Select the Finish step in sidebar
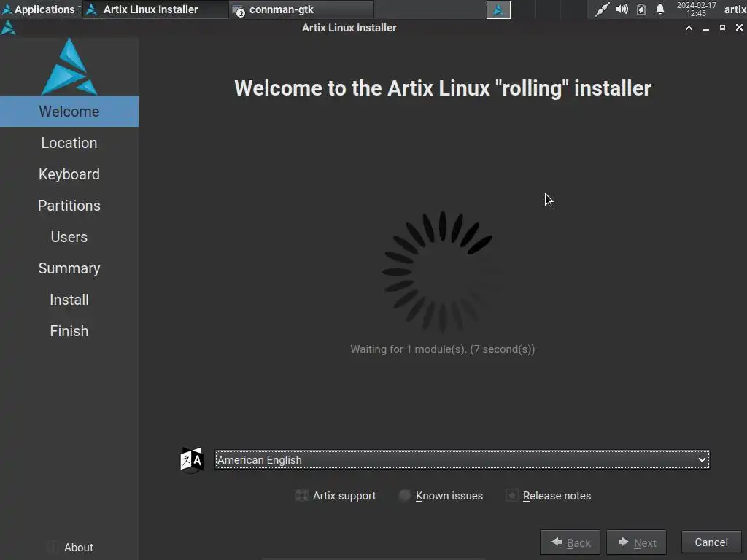747x560 pixels. pos(69,332)
